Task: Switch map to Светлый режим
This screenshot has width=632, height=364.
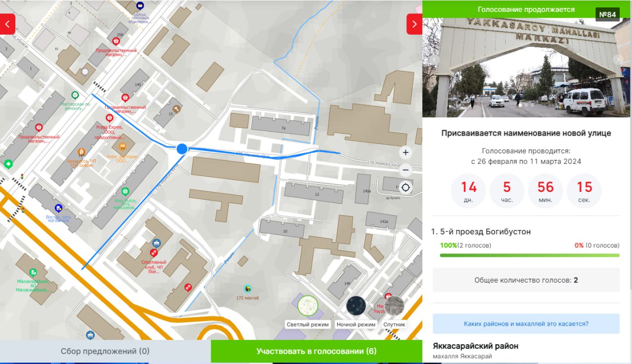Action: pos(308,306)
